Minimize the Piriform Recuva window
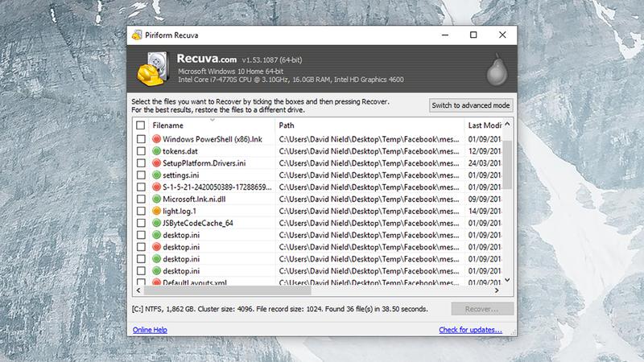The width and height of the screenshot is (644, 362). pos(445,35)
